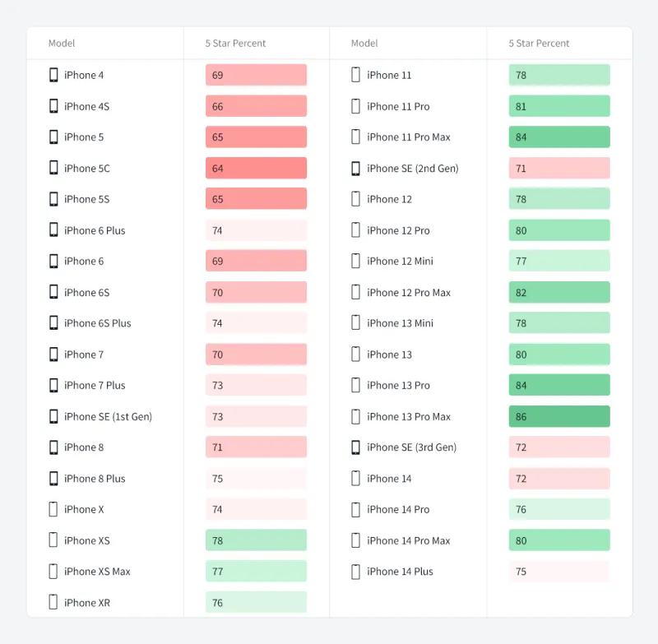
Task: Click the phone icon beside iPhone 4
Action: tap(53, 75)
